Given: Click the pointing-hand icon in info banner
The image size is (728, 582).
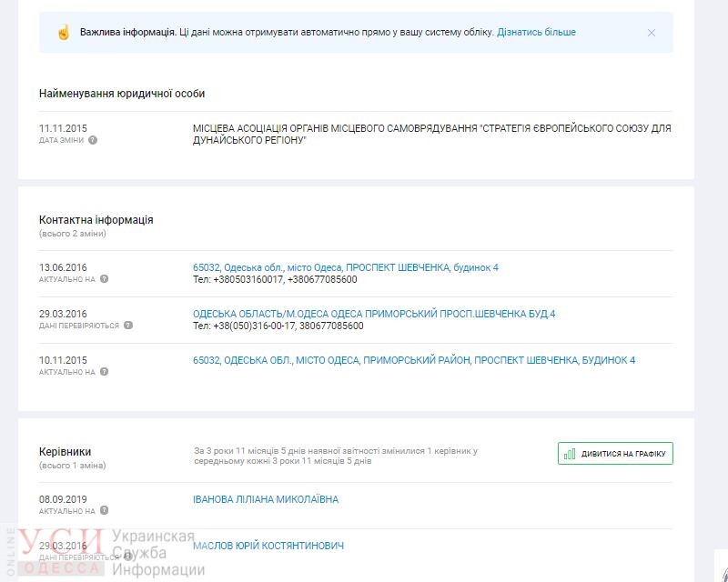Looking at the screenshot, I should coord(64,33).
